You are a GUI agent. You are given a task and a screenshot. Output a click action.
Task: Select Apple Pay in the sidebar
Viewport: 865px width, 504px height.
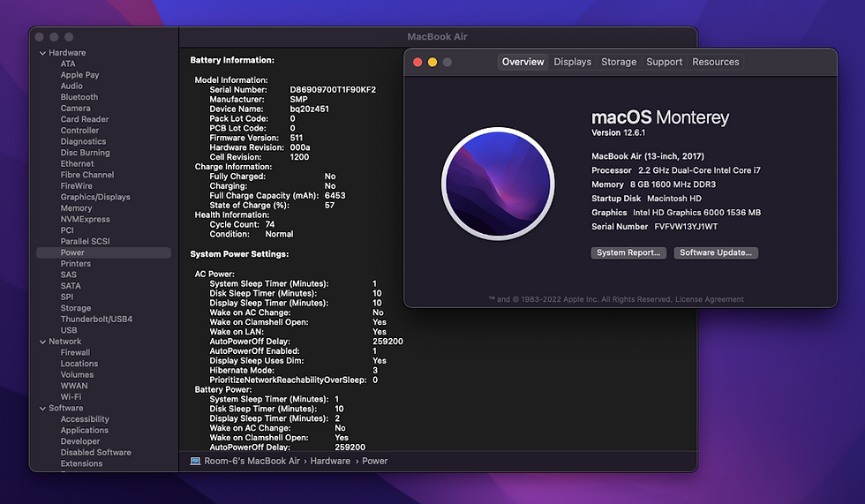(80, 75)
